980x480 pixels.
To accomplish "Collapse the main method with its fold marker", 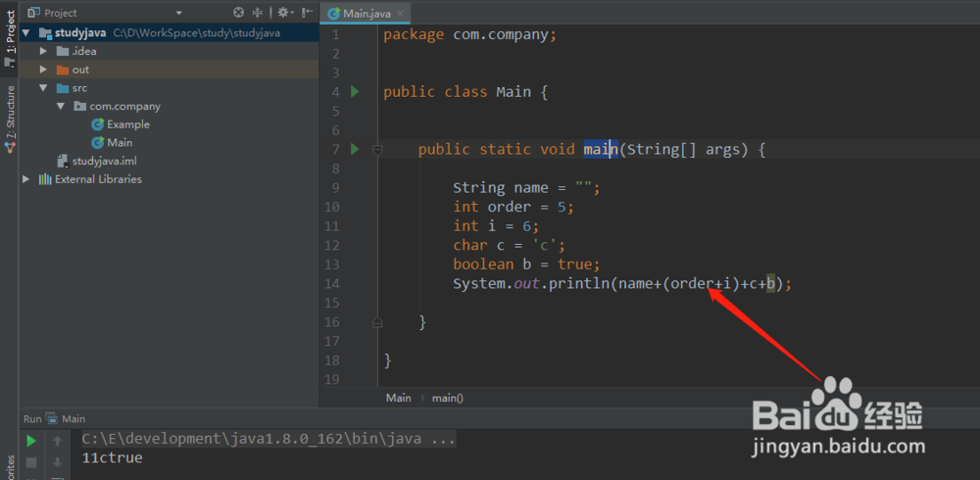I will pos(377,149).
